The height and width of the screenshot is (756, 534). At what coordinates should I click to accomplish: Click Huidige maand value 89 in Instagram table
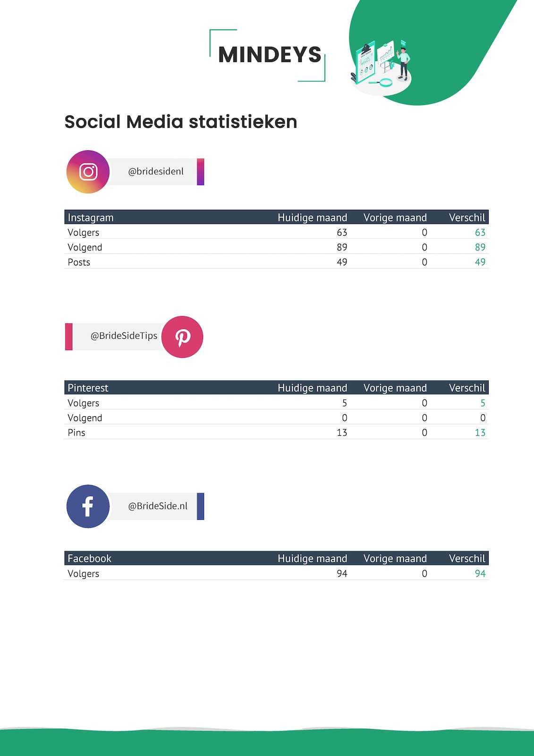click(x=342, y=247)
